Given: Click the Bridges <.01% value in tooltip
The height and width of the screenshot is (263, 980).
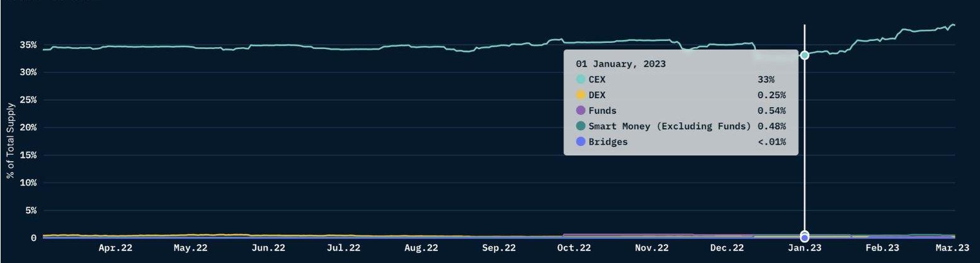Looking at the screenshot, I should (x=772, y=142).
